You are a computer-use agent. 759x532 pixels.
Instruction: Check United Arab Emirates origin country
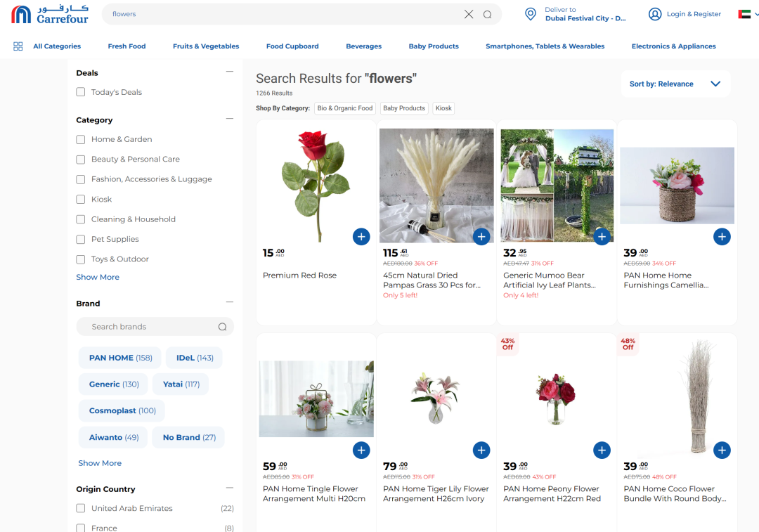[x=80, y=508]
